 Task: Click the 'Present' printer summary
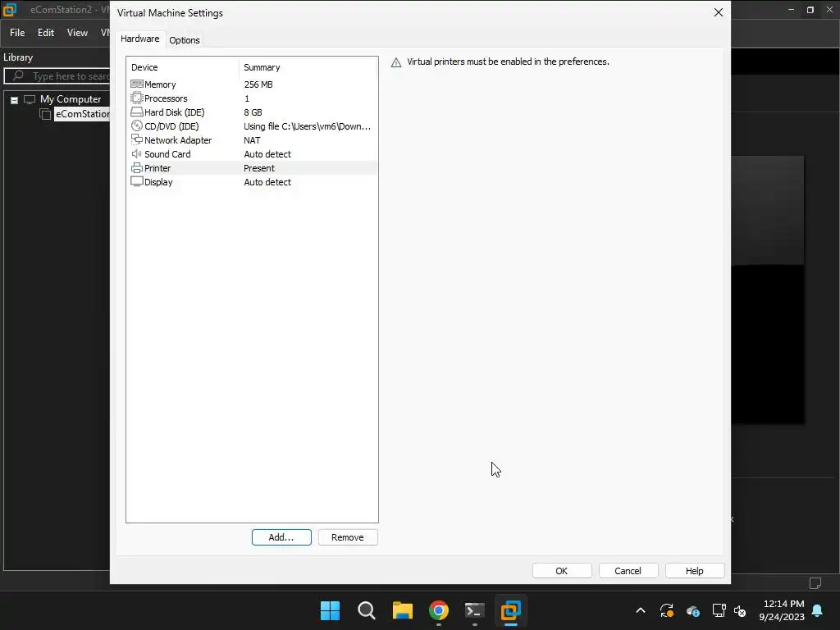[258, 168]
